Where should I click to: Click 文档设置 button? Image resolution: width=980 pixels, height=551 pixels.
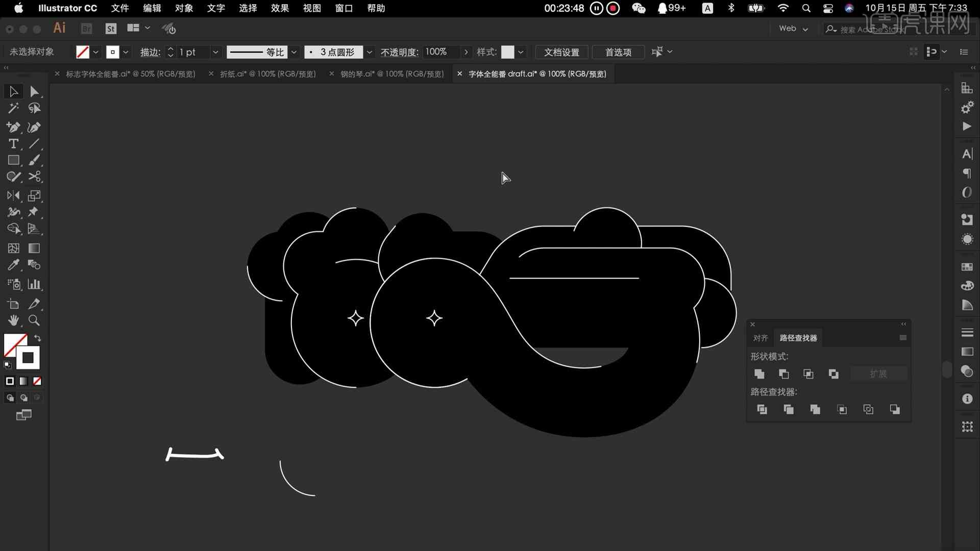coord(560,52)
